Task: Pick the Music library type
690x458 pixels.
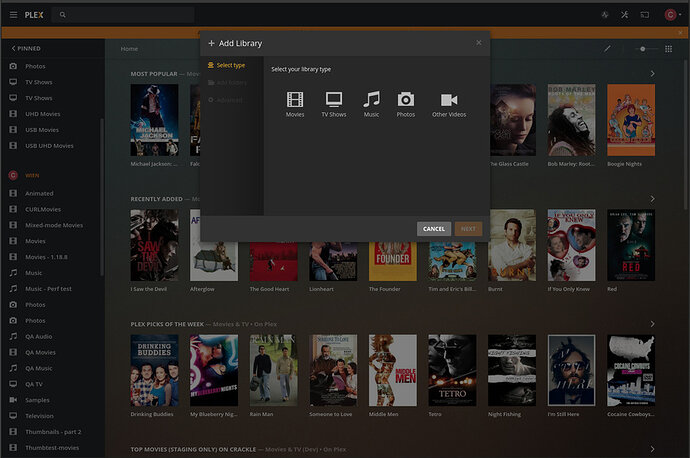Action: click(x=371, y=104)
